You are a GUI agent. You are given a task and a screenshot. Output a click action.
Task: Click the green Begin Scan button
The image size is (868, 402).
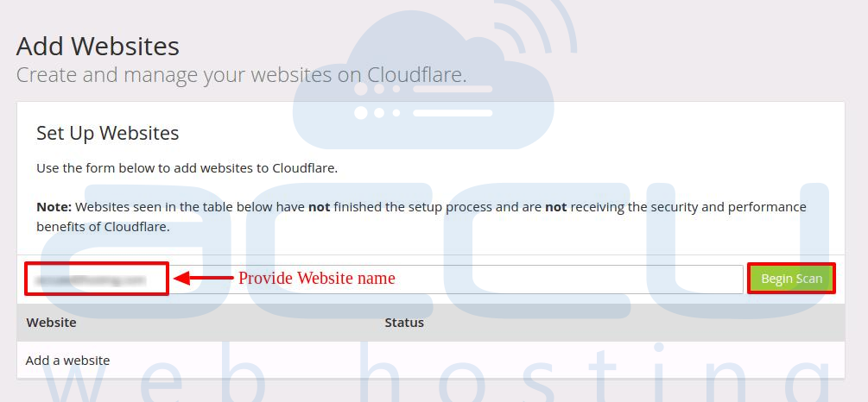coord(791,279)
